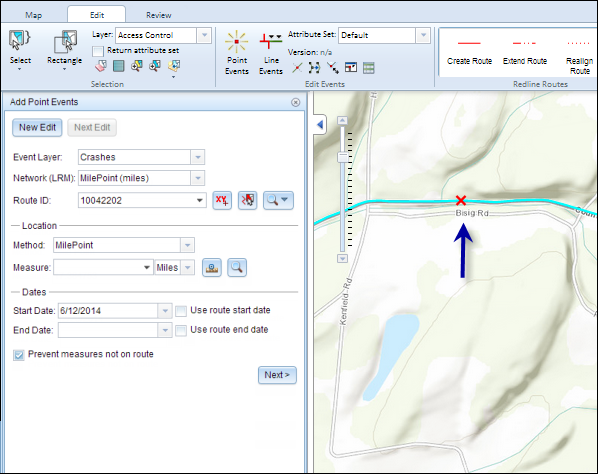Check Use route start date

tap(181, 311)
